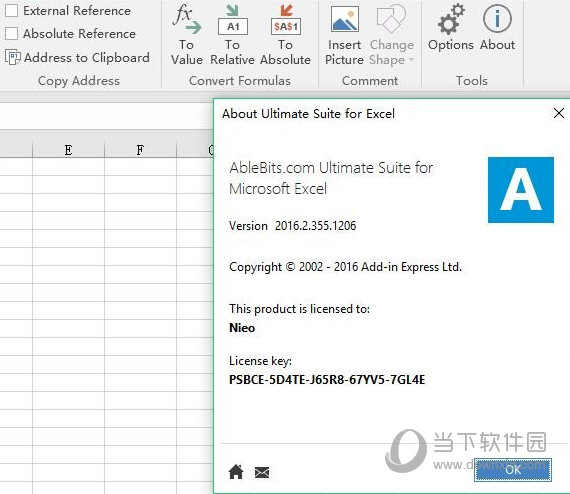Viewport: 570px width, 494px height.
Task: Click the Comment group label
Action: pyautogui.click(x=370, y=80)
